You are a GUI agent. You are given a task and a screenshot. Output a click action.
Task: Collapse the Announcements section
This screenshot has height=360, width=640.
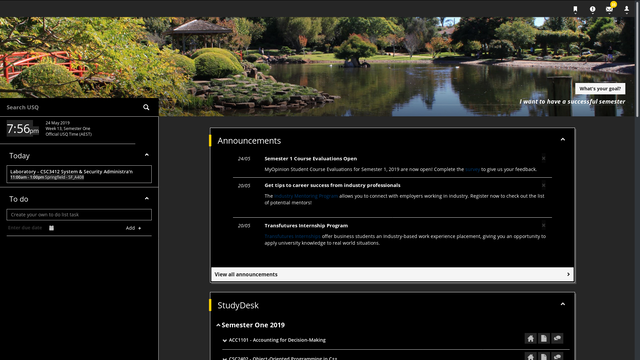pos(562,140)
